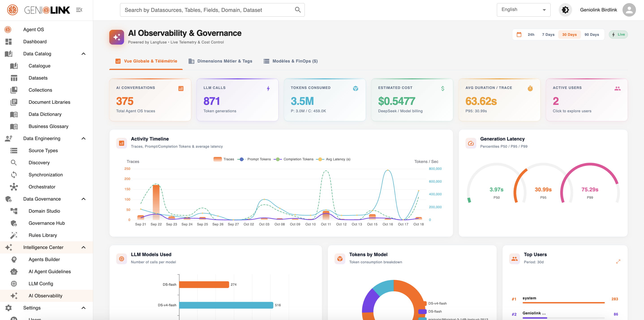The image size is (644, 320).
Task: Collapse the Data Governance section
Action: click(x=84, y=199)
